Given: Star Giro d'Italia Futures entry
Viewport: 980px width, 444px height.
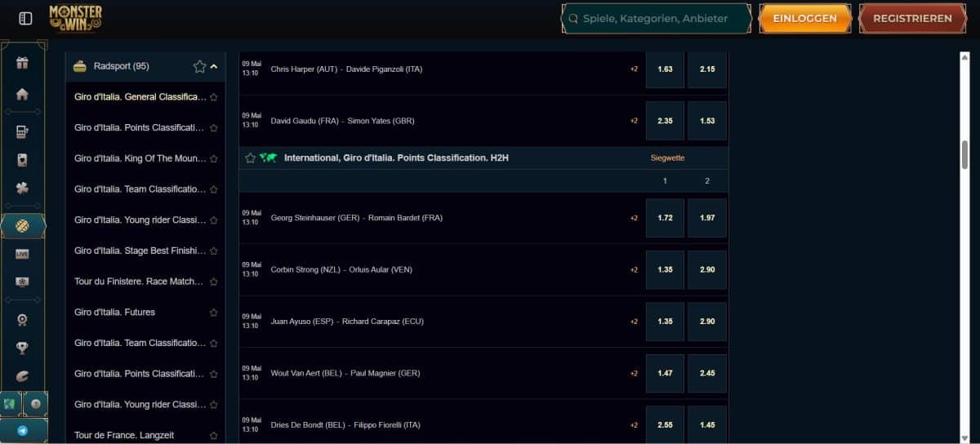Looking at the screenshot, I should (x=214, y=313).
